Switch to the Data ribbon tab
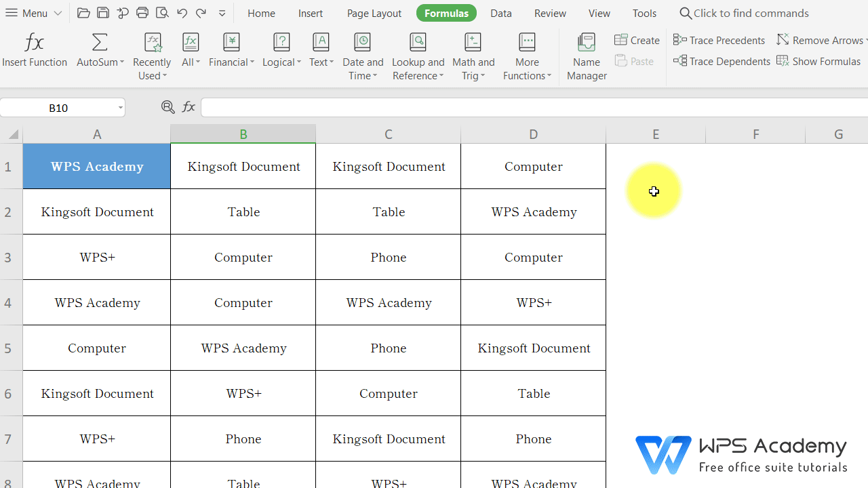 tap(501, 13)
